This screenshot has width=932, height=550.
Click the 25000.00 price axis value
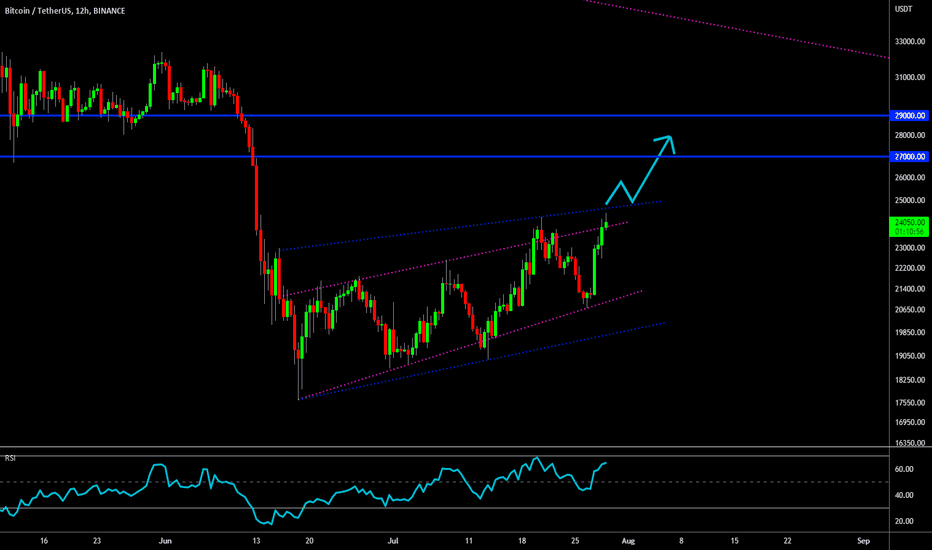tap(910, 200)
